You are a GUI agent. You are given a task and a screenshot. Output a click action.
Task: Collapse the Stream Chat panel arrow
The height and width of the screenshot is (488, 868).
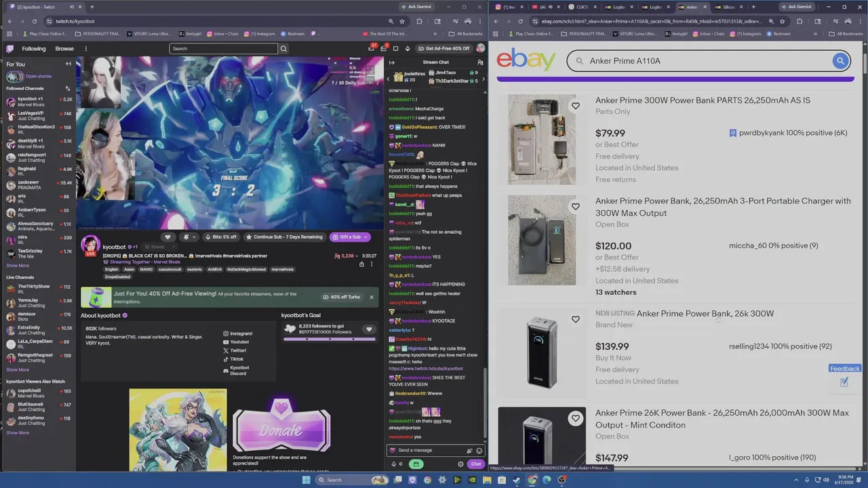pyautogui.click(x=391, y=62)
